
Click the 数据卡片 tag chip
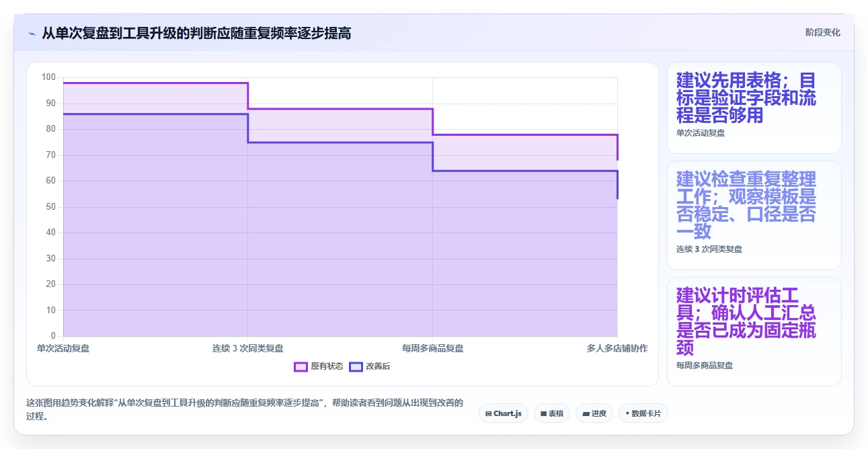click(x=643, y=413)
